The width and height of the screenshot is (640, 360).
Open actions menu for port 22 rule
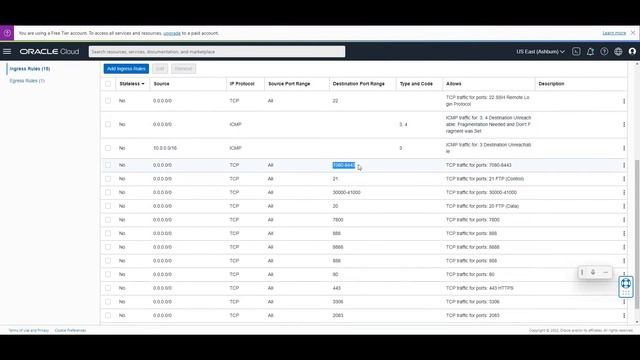click(x=624, y=101)
